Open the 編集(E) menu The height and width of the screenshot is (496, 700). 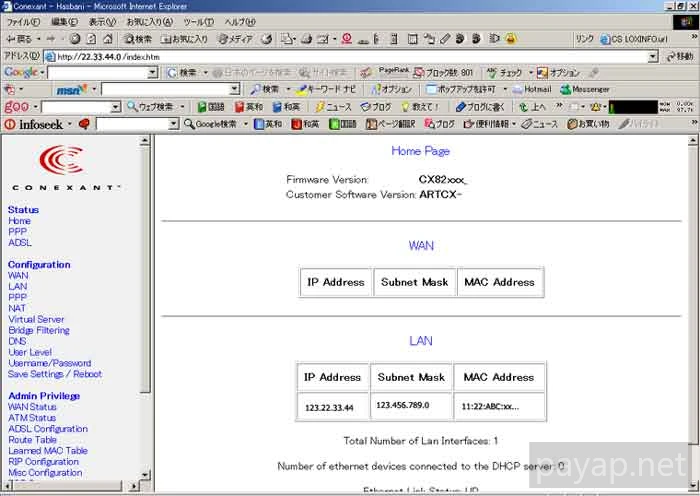click(x=64, y=22)
